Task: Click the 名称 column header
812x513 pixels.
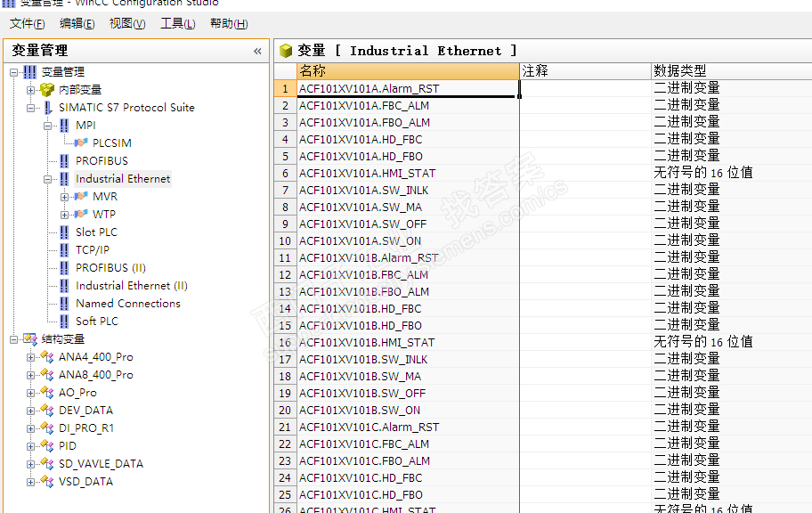Action: click(408, 71)
